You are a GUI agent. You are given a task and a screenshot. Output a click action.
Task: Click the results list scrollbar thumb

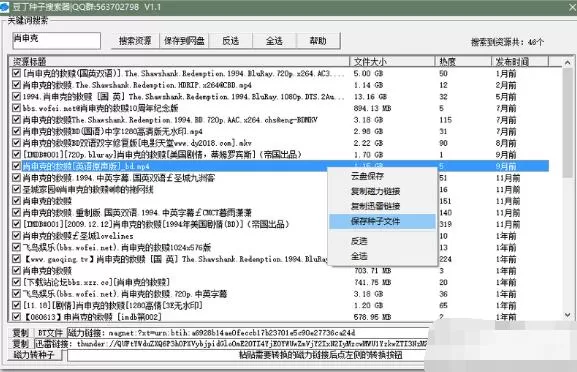tap(567, 123)
